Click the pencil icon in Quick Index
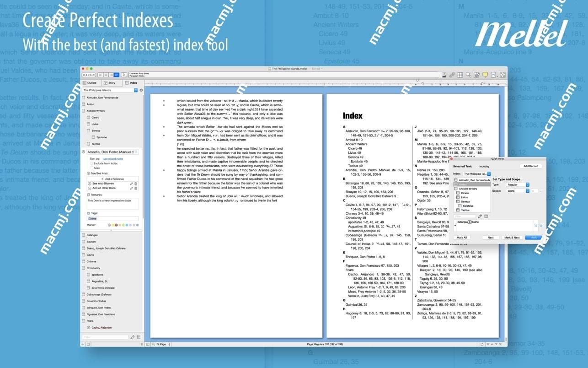Image resolution: width=588 pixels, height=368 pixels. click(480, 216)
